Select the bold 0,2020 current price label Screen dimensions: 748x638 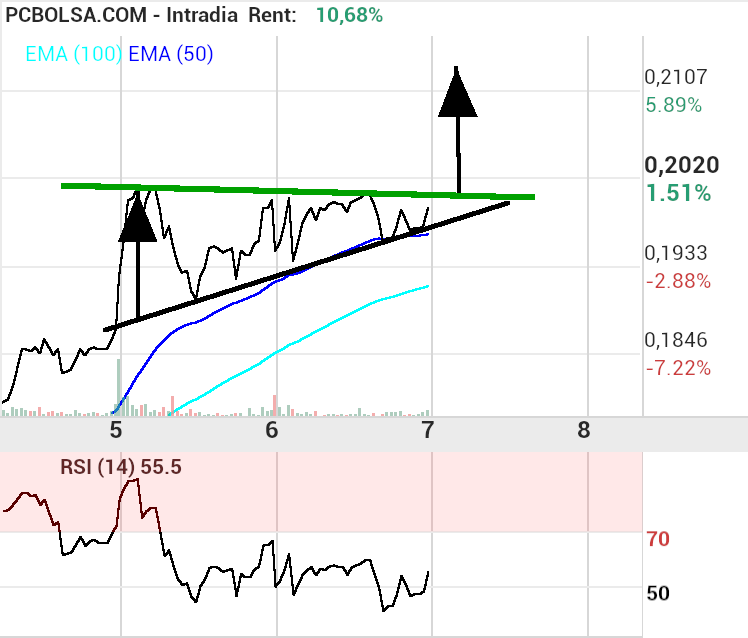(x=682, y=165)
